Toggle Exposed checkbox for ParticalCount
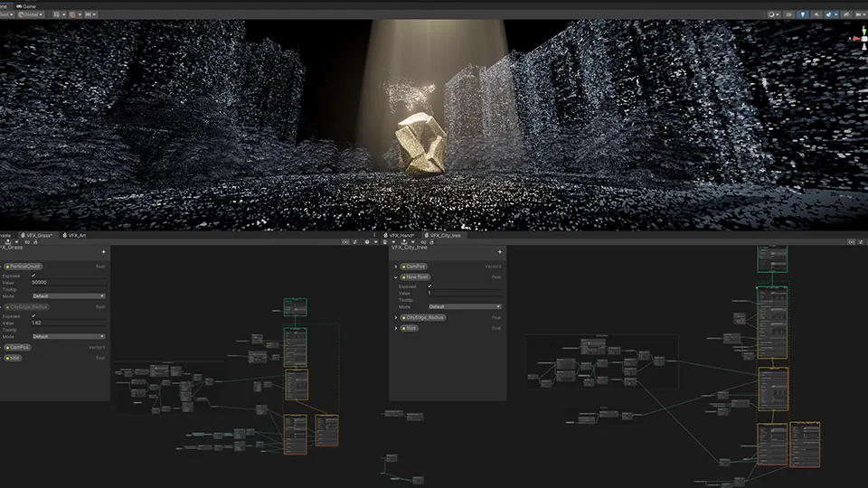Screen dimensions: 868x488 coord(33,276)
